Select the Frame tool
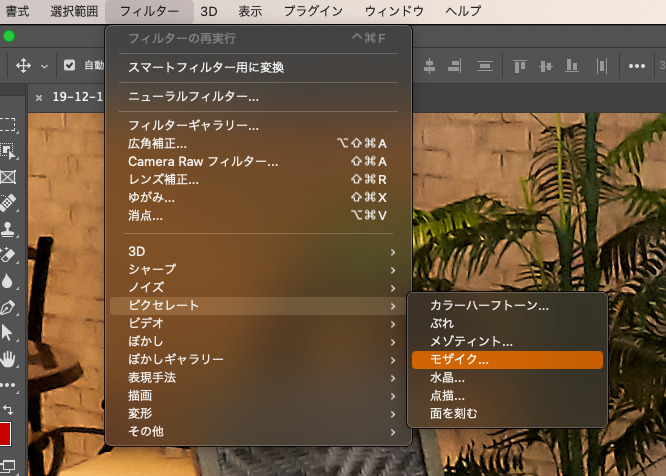 [x=8, y=178]
